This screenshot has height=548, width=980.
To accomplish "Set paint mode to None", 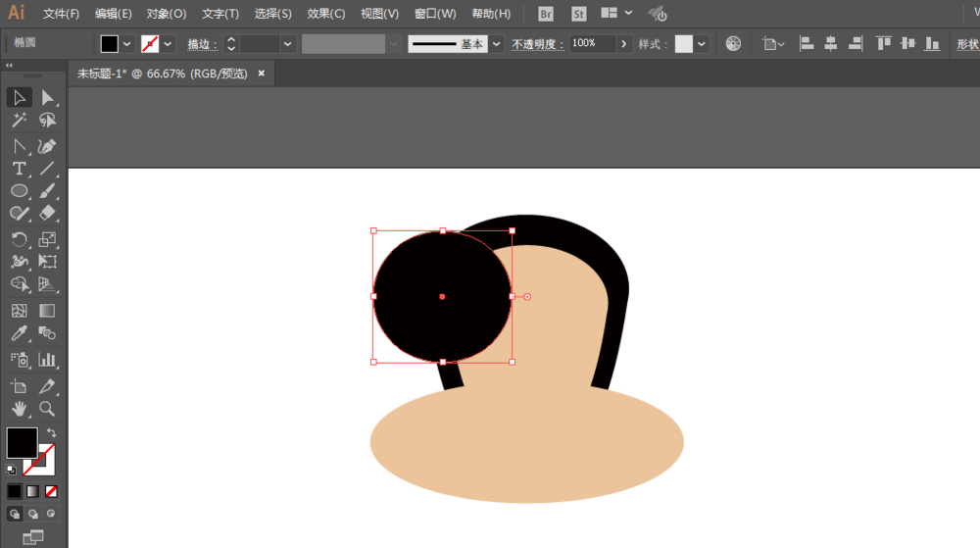I will click(x=51, y=492).
